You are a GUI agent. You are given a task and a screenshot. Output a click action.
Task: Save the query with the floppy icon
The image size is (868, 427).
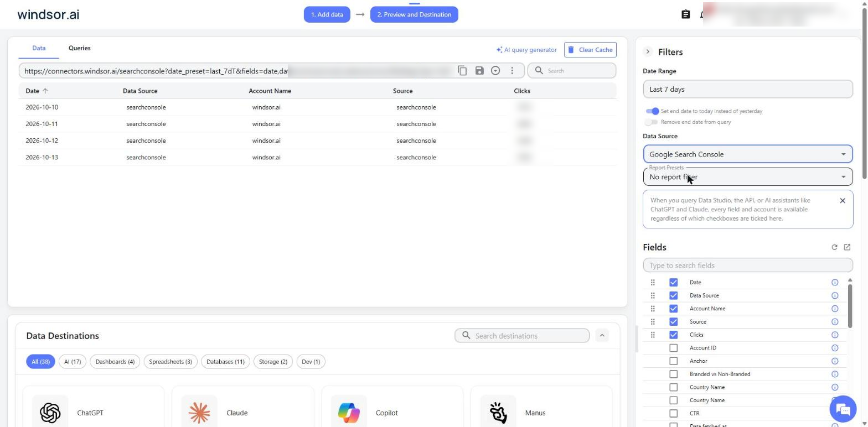click(x=479, y=71)
